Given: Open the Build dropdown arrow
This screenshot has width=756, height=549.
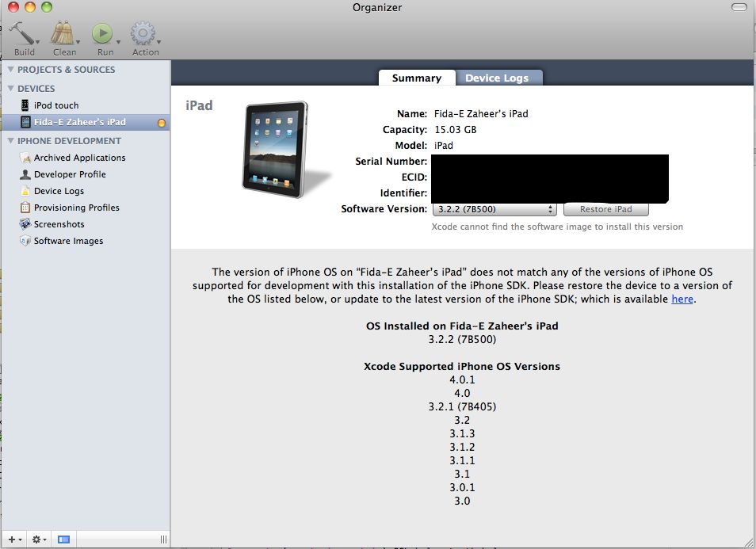Looking at the screenshot, I should point(37,42).
